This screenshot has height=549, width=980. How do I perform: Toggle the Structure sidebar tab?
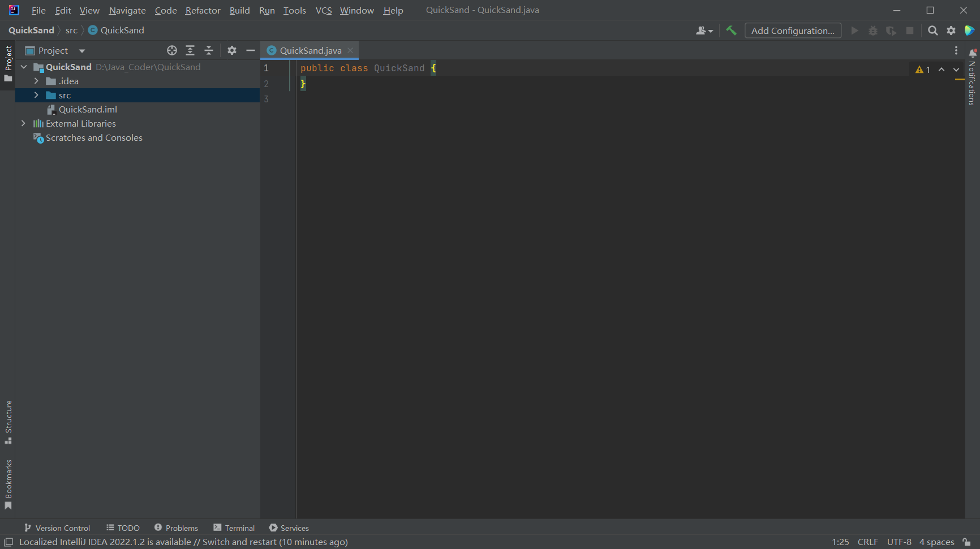(8, 422)
